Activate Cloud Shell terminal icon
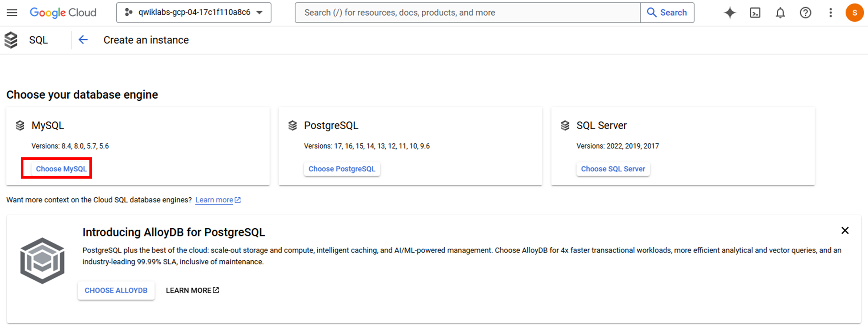 (755, 13)
